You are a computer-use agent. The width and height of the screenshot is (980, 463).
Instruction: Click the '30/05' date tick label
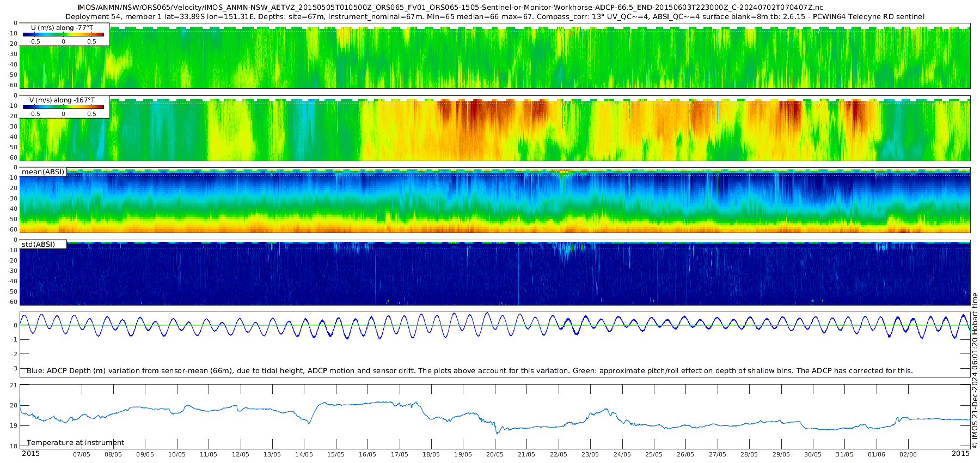pyautogui.click(x=813, y=454)
